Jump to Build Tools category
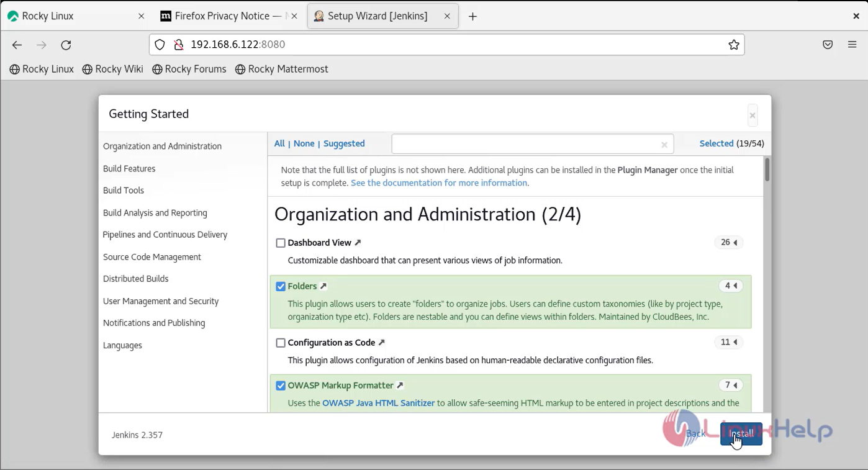 124,191
